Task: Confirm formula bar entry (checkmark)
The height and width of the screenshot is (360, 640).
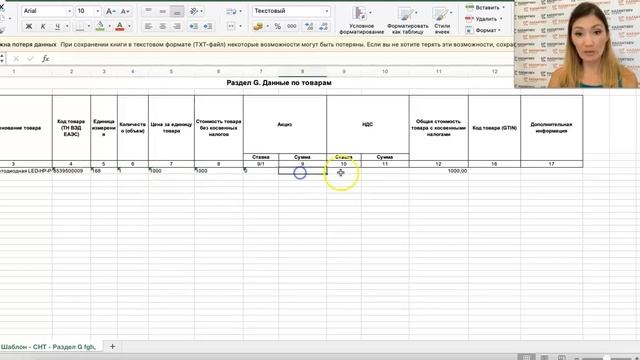Action: pos(30,59)
